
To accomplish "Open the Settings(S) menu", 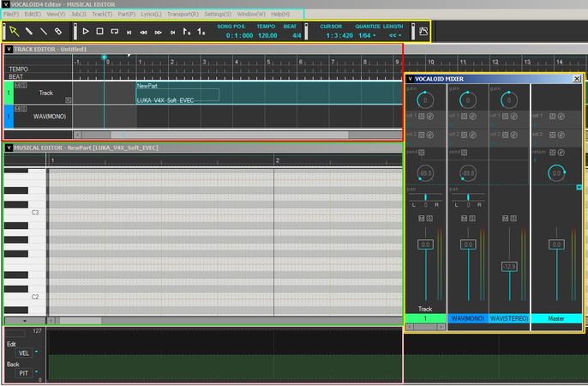I will [218, 14].
